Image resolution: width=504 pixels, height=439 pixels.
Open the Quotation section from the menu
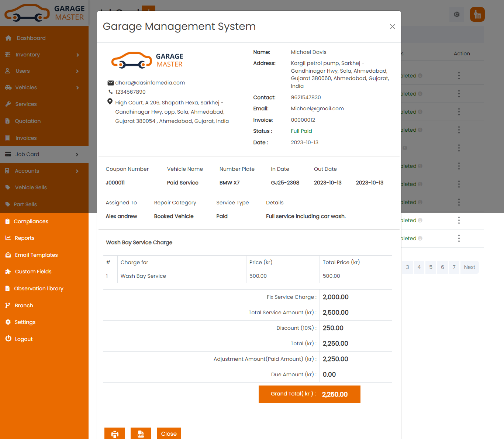coord(28,121)
